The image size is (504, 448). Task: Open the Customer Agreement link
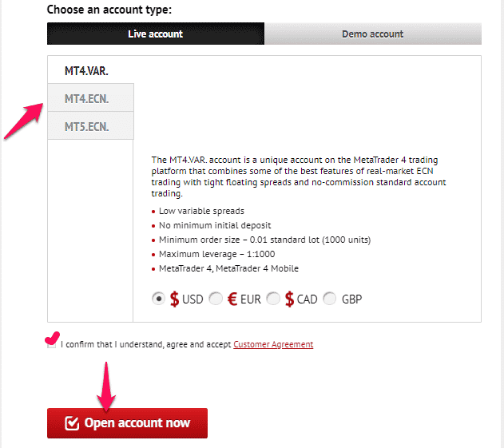(x=273, y=344)
